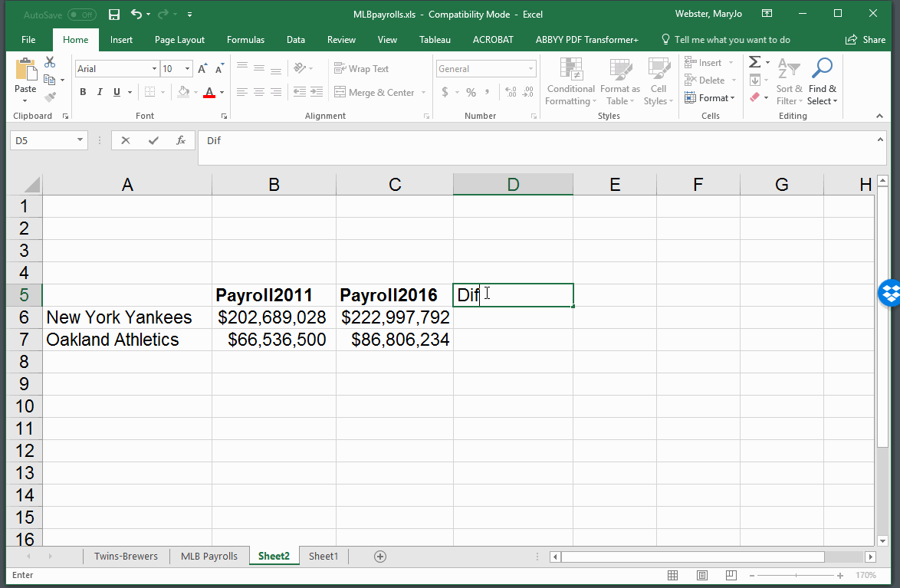The image size is (900, 588).
Task: Click the Decrease Decimal icon
Action: tap(528, 92)
